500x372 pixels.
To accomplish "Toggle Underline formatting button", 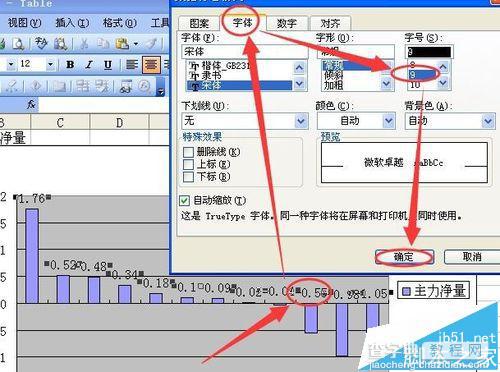I will pyautogui.click(x=108, y=64).
